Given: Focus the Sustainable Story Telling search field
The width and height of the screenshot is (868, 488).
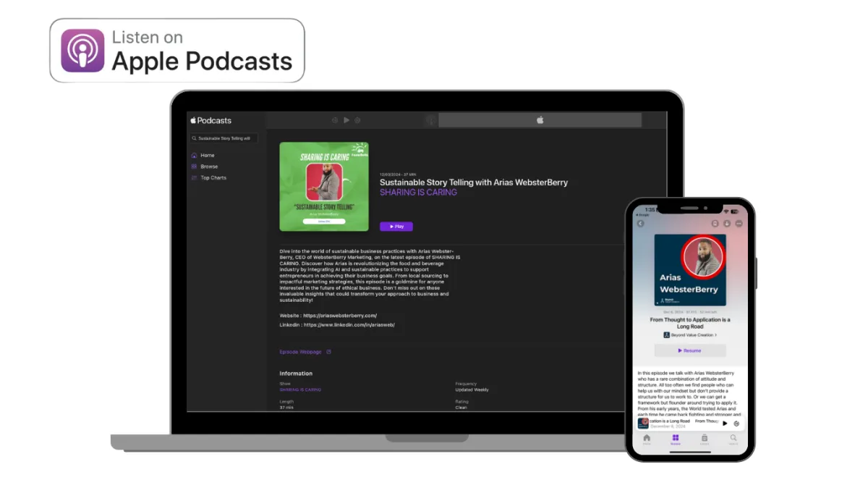Looking at the screenshot, I should [x=224, y=138].
